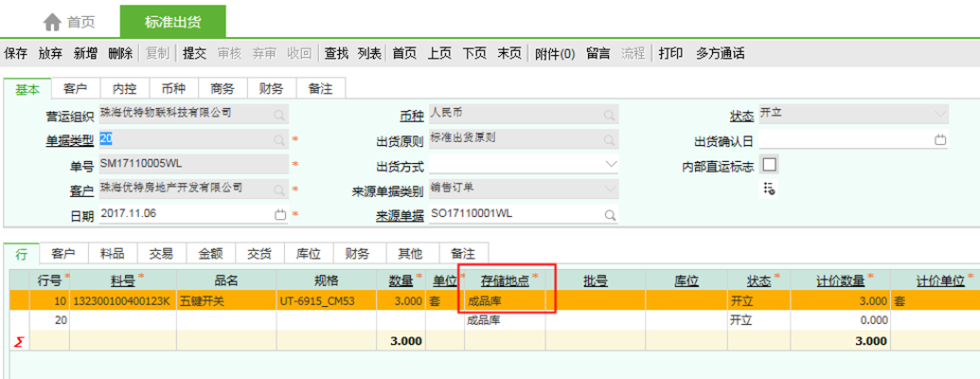Image resolution: width=980 pixels, height=379 pixels.
Task: Click the lookup icon in 币种 field
Action: tap(608, 115)
